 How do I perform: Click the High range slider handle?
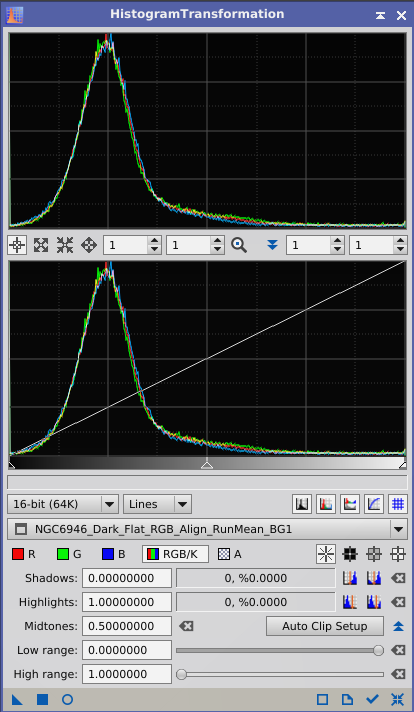[182, 674]
